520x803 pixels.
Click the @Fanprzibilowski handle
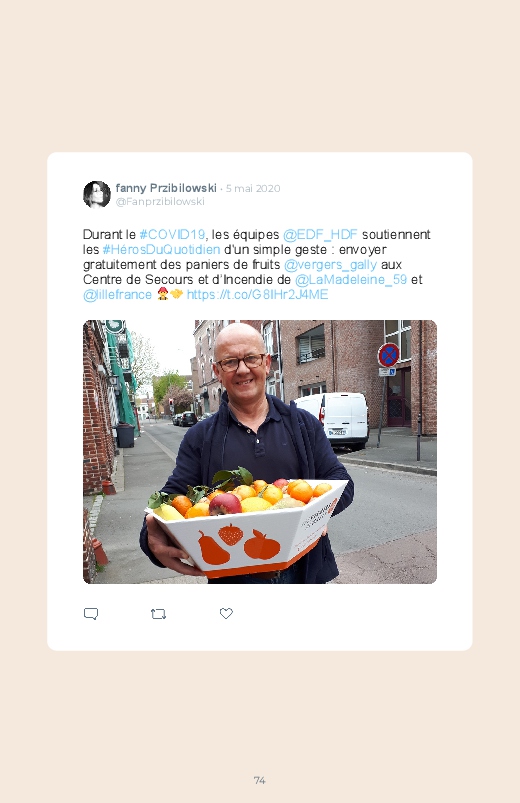pos(160,201)
